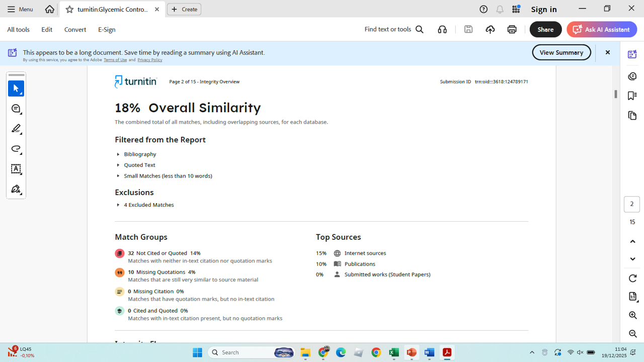Star the current document tab

69,10
